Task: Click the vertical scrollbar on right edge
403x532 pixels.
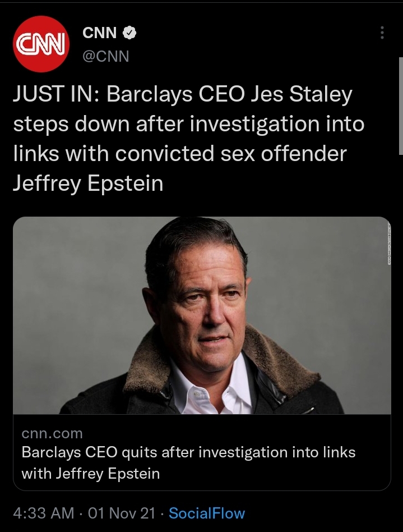Action: pyautogui.click(x=400, y=107)
